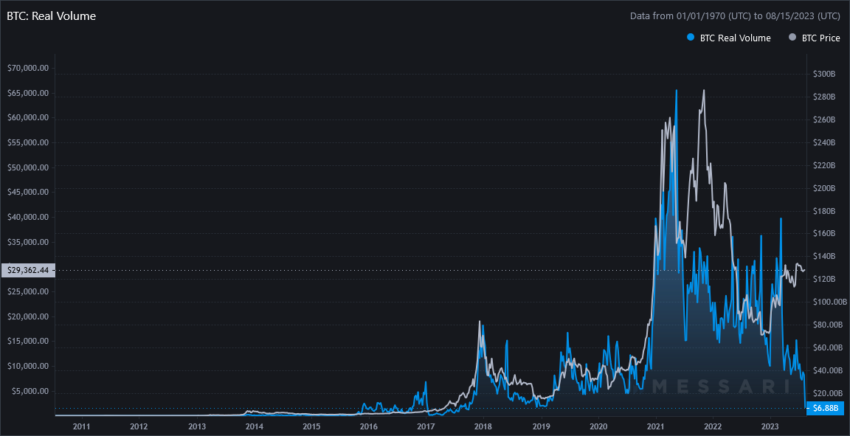Click the 2019 x-axis label

coord(541,426)
